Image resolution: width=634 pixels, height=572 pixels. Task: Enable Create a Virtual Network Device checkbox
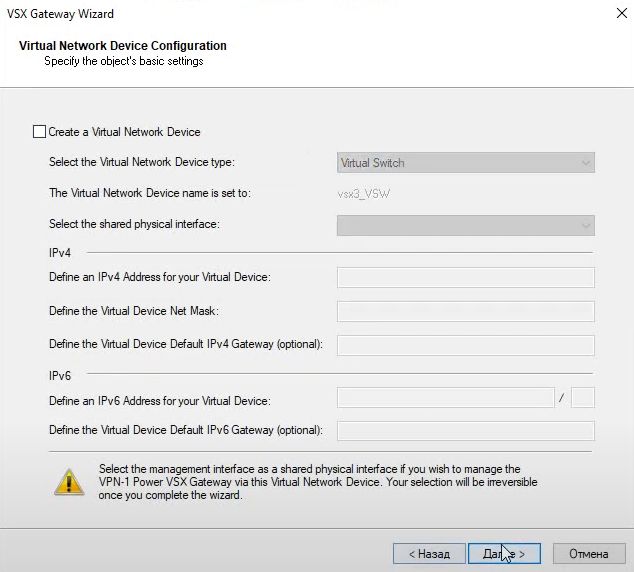pyautogui.click(x=39, y=132)
